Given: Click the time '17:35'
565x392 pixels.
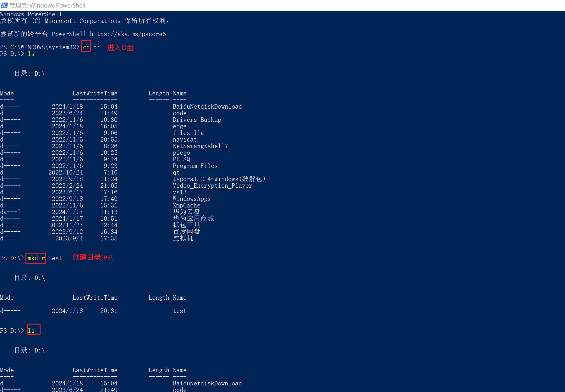Looking at the screenshot, I should click(109, 238).
